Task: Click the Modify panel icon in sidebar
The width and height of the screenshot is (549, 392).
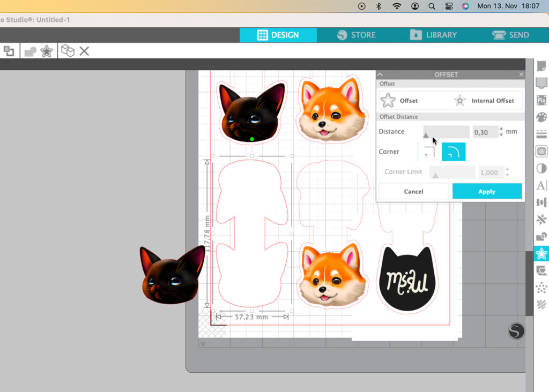Action: (541, 237)
